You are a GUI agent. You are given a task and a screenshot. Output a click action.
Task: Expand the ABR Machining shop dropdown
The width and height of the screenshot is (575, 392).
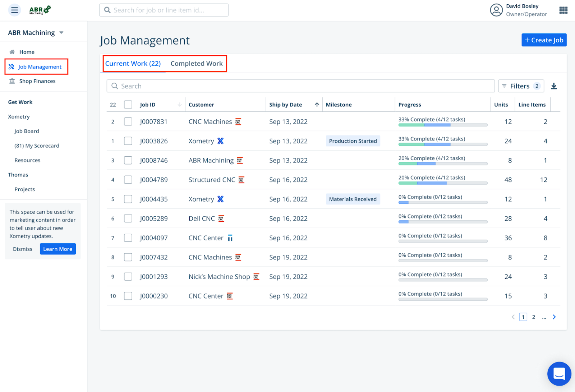point(61,33)
